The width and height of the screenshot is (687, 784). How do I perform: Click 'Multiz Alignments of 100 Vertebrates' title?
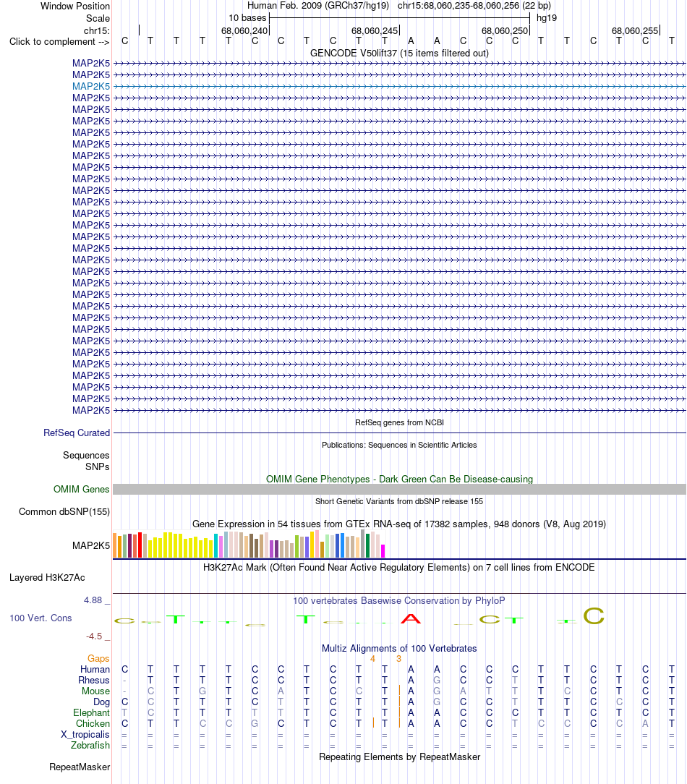[399, 649]
